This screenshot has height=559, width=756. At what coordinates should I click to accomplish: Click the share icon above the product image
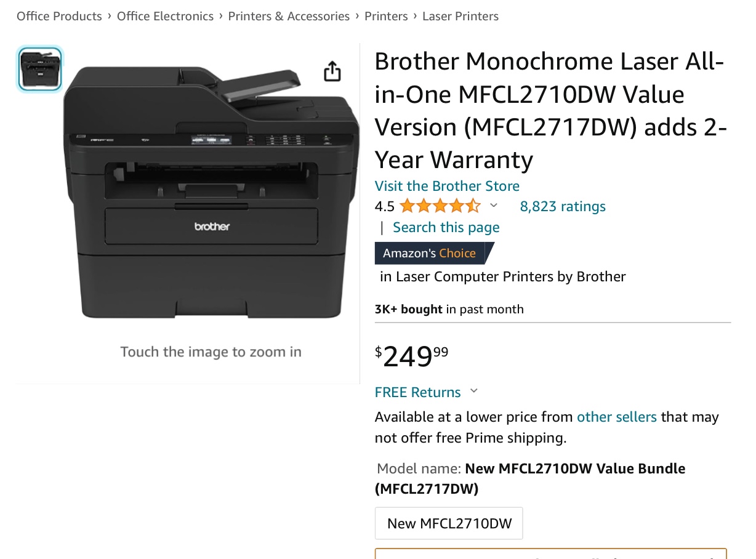[x=332, y=71]
